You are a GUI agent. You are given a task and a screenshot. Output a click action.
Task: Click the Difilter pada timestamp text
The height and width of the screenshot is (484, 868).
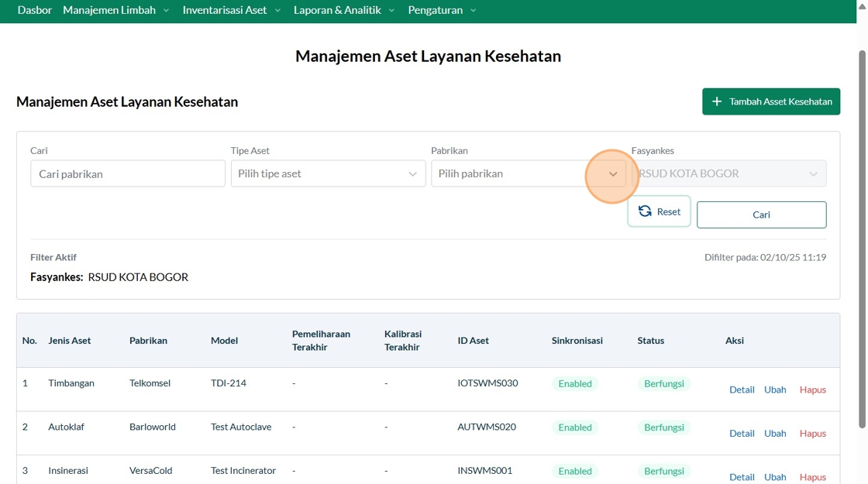tap(765, 256)
